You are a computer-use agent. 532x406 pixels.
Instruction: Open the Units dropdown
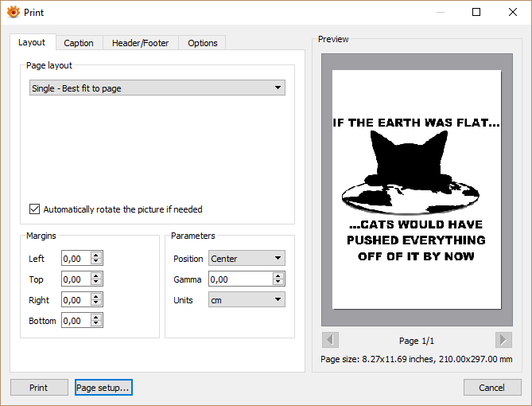click(x=247, y=300)
